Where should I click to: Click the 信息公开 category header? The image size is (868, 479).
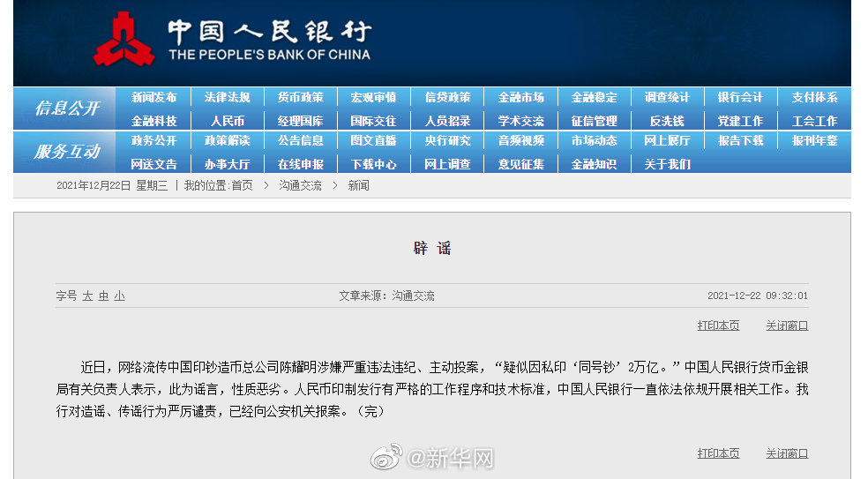coord(67,108)
